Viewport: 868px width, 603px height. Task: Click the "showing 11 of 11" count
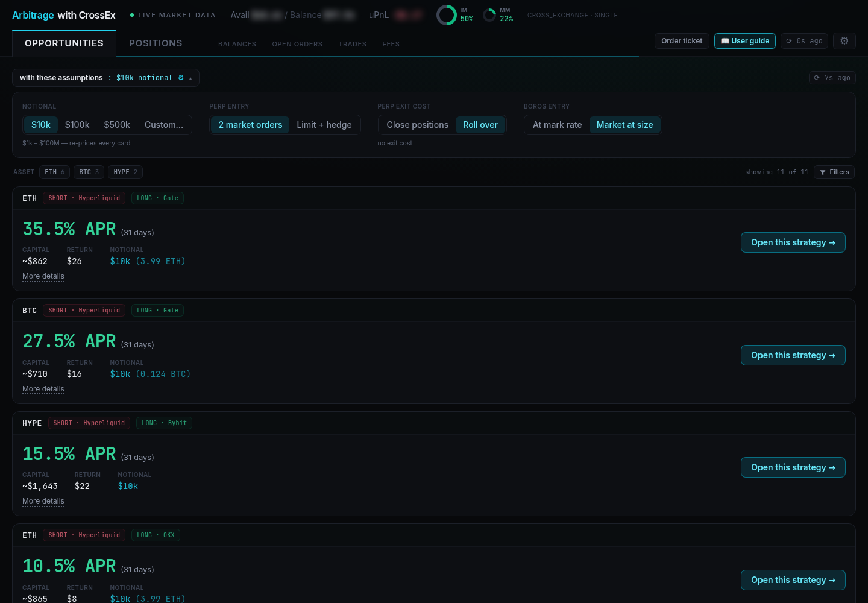776,172
